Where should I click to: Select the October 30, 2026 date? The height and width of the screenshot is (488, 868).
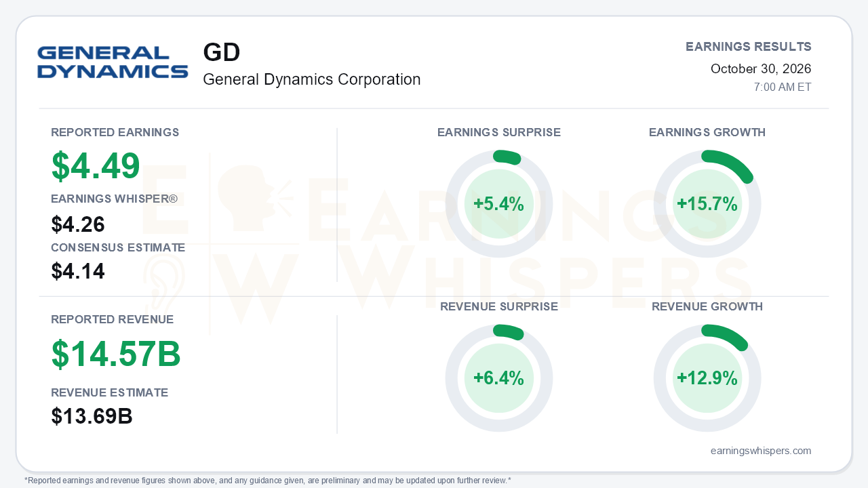click(x=761, y=68)
